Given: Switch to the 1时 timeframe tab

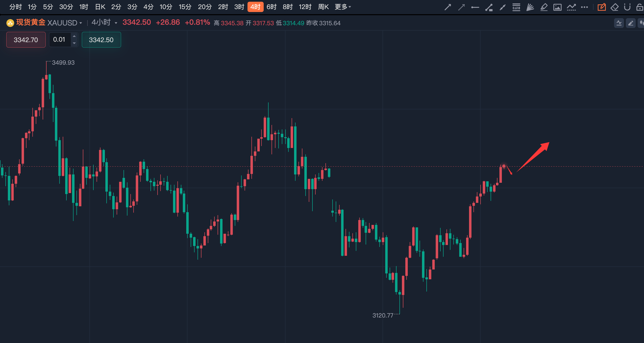Looking at the screenshot, I should click(x=84, y=7).
